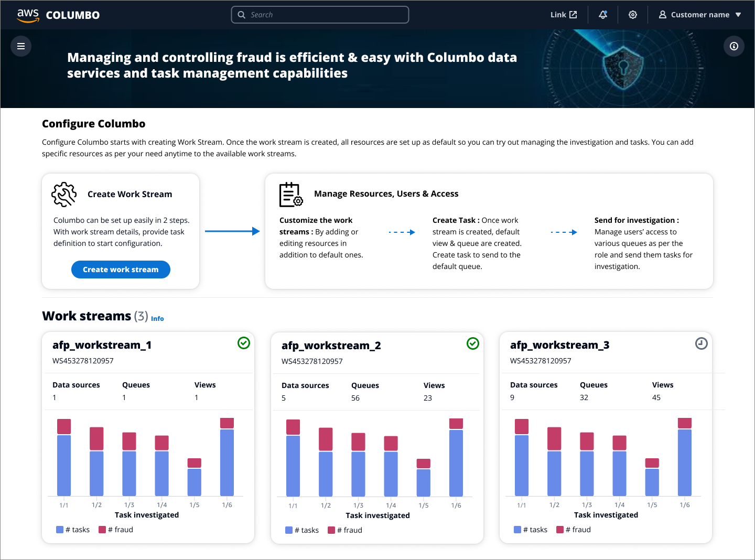Screen dimensions: 755x560
Task: Click the AWS logo
Action: [x=28, y=15]
